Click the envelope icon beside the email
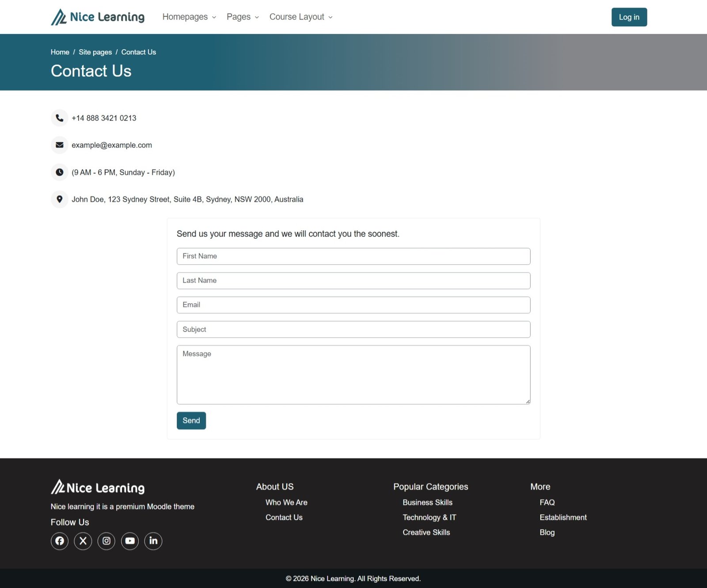Screen dimensions: 707x588 pos(60,145)
